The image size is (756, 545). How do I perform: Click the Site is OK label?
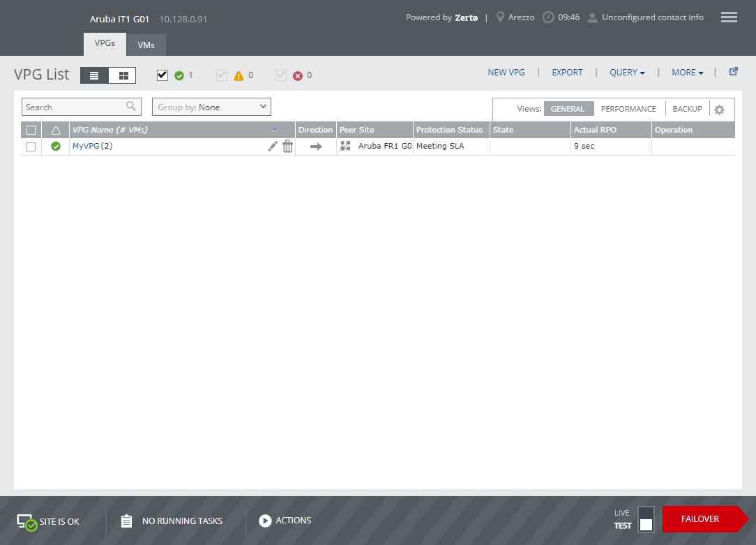coord(59,522)
